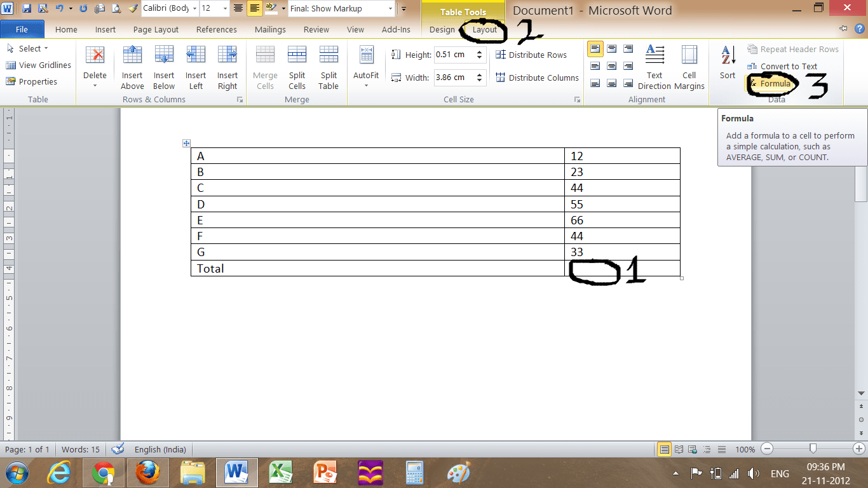This screenshot has width=868, height=488.
Task: Open Excel from the taskbar
Action: coord(280,473)
